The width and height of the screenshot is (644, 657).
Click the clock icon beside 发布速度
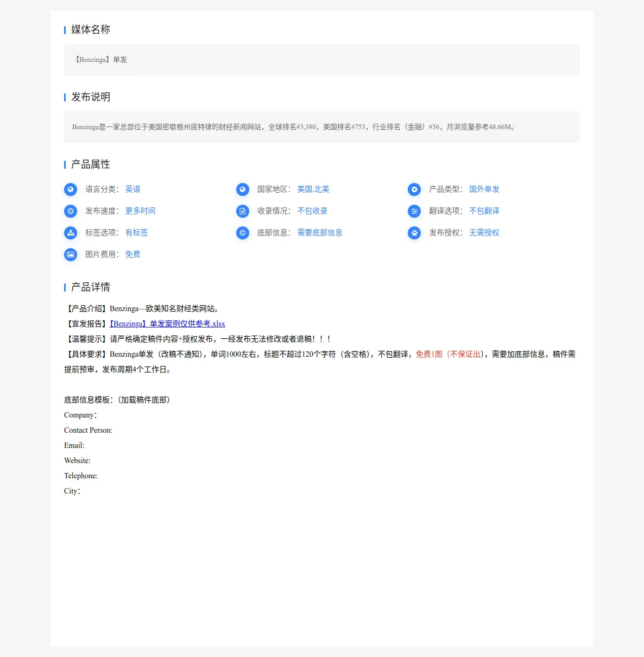tap(71, 211)
